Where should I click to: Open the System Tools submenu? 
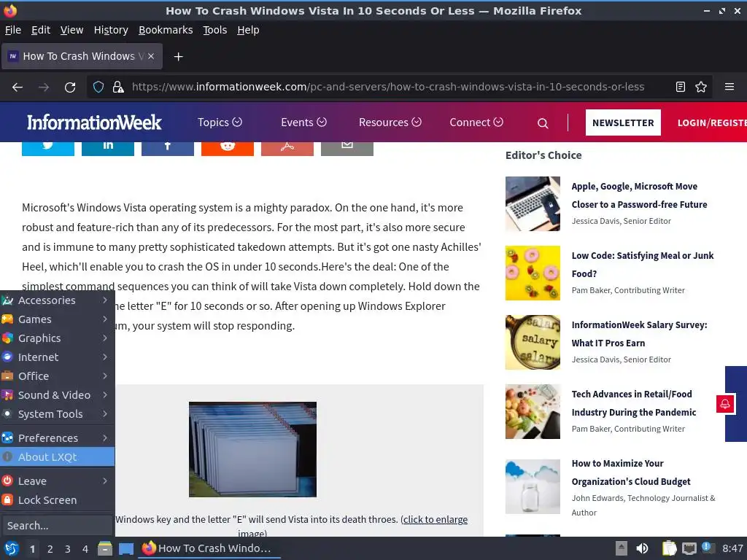[57, 414]
